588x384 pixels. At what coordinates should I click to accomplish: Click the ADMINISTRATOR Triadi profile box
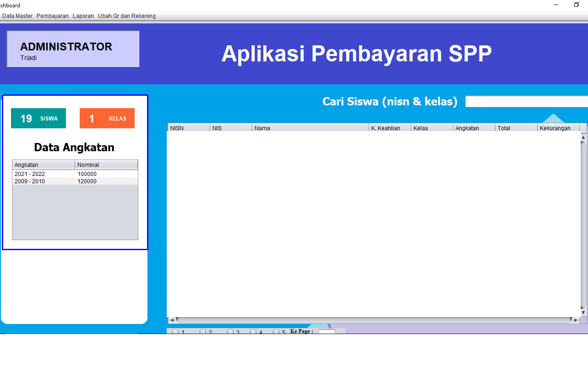point(72,49)
